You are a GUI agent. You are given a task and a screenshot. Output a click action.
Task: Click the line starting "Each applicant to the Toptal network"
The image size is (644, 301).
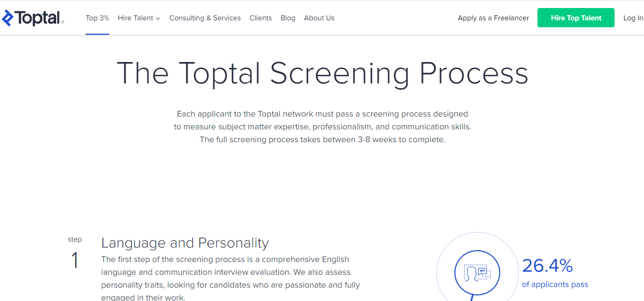click(x=322, y=114)
